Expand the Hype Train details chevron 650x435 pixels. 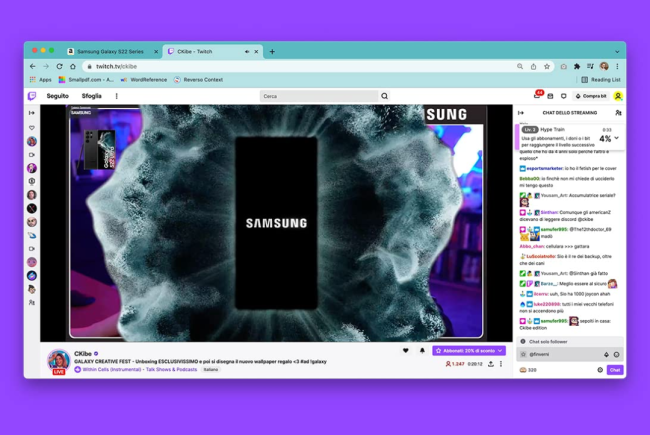[616, 138]
